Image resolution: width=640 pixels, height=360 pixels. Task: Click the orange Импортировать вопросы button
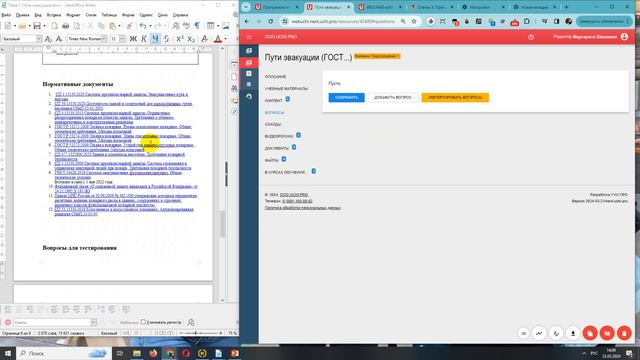(x=455, y=98)
